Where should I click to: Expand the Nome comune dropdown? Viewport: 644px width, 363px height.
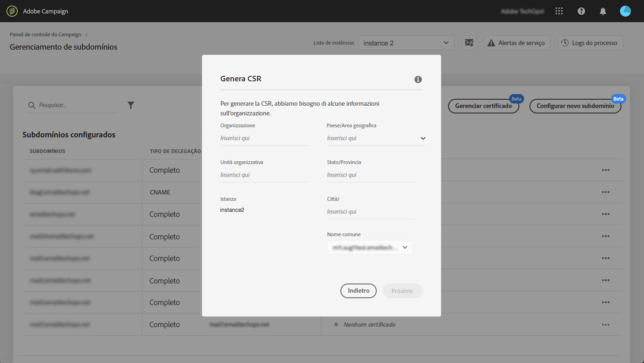(x=370, y=247)
